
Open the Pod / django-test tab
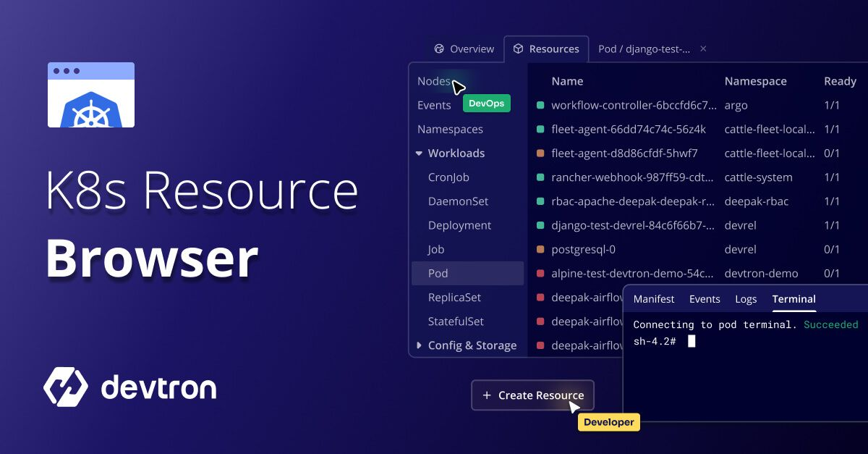click(644, 49)
